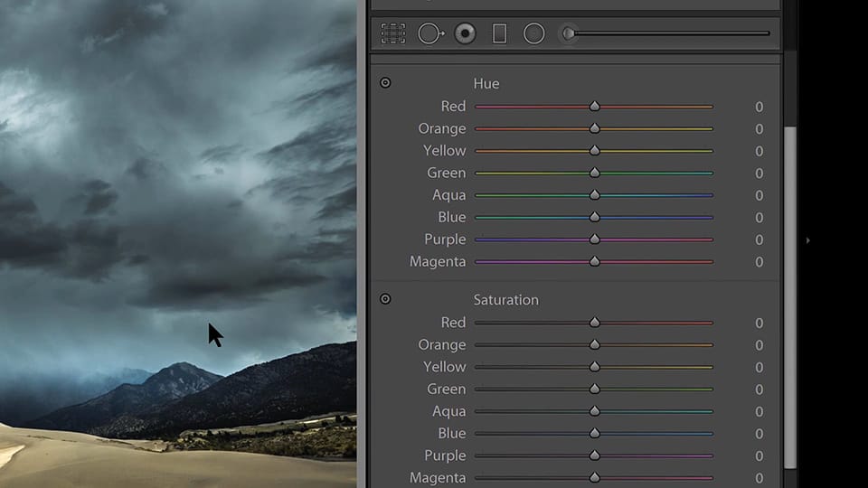Viewport: 868px width, 488px height.
Task: Click the Hue Orange slider handle
Action: tap(595, 127)
